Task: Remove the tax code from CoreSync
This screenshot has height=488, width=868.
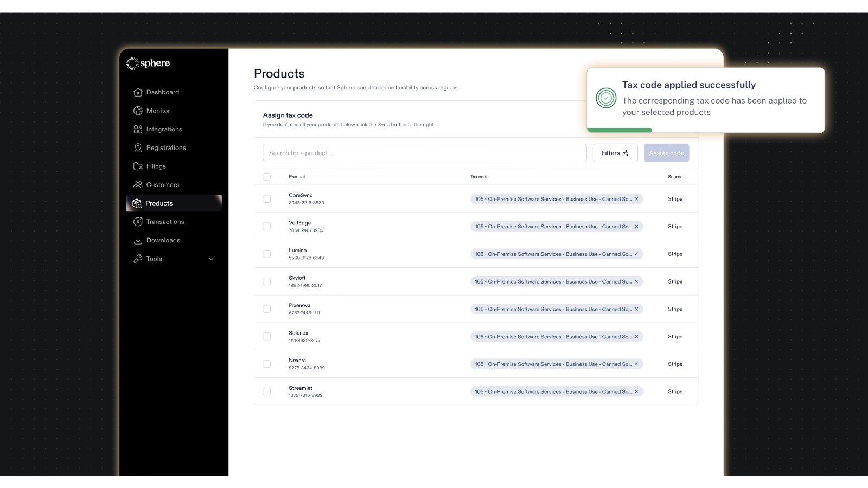Action: coord(636,199)
